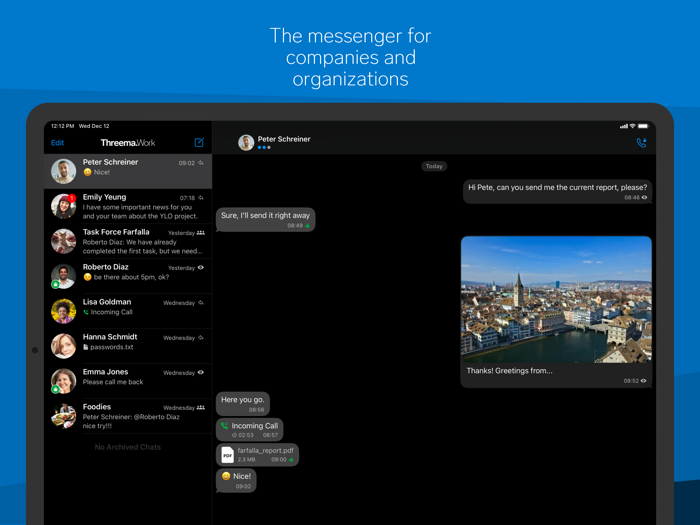This screenshot has height=525, width=700.
Task: Tap the 'Thanks! Greetings from...' caption
Action: coord(509,371)
